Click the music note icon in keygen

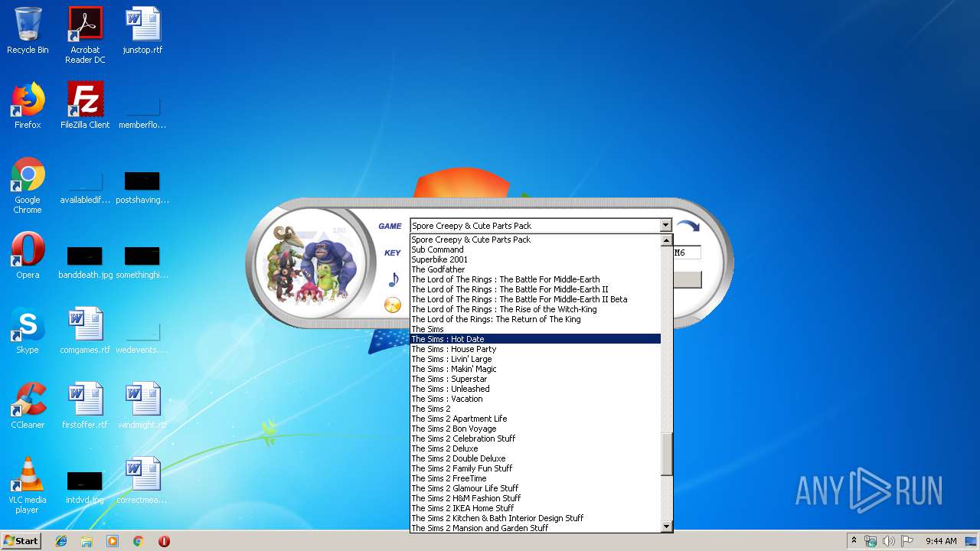(x=394, y=279)
